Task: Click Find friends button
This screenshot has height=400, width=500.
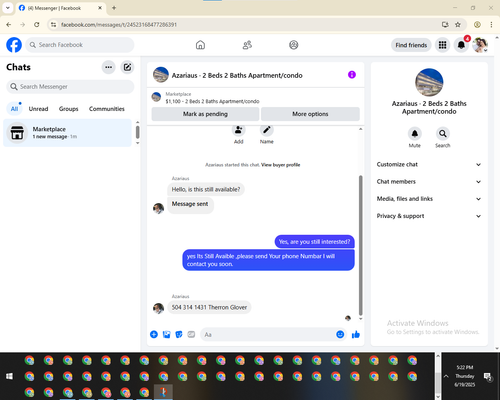Action: pyautogui.click(x=411, y=45)
